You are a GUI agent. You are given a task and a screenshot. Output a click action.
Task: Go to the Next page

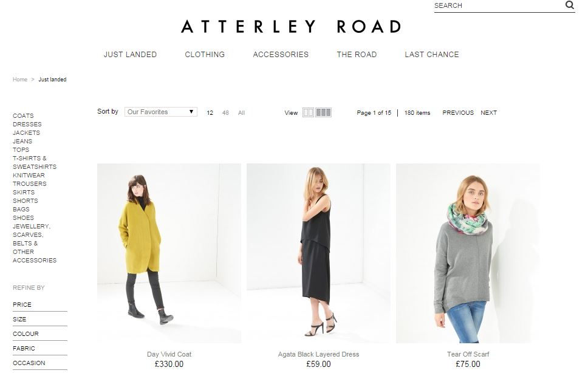[488, 113]
